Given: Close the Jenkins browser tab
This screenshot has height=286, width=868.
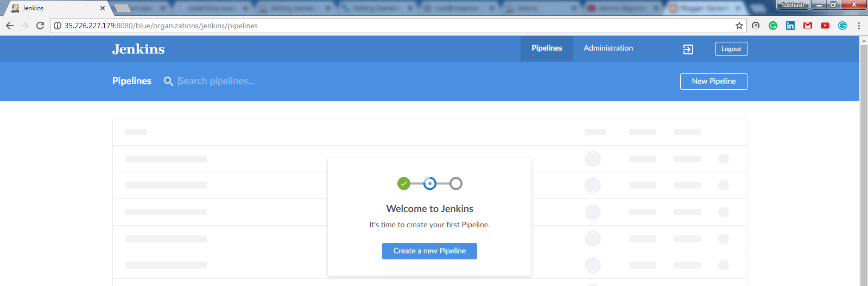Looking at the screenshot, I should [x=103, y=8].
